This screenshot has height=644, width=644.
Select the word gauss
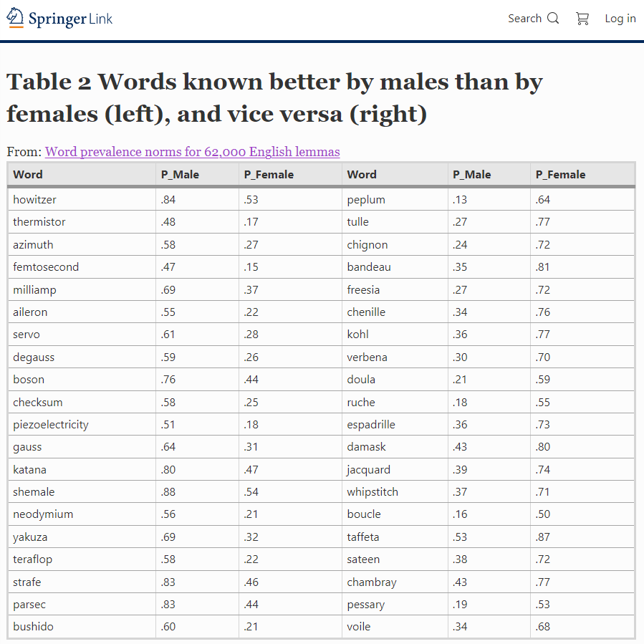click(x=27, y=447)
